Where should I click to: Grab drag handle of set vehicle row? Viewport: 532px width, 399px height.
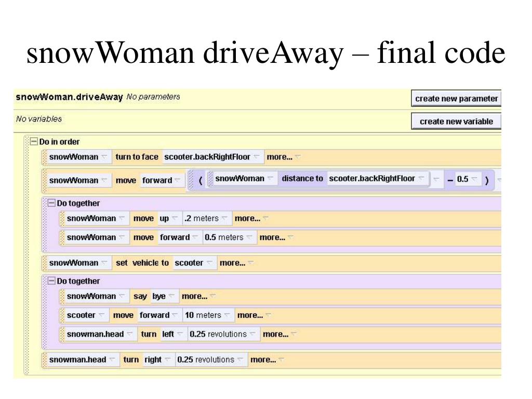pyautogui.click(x=44, y=262)
